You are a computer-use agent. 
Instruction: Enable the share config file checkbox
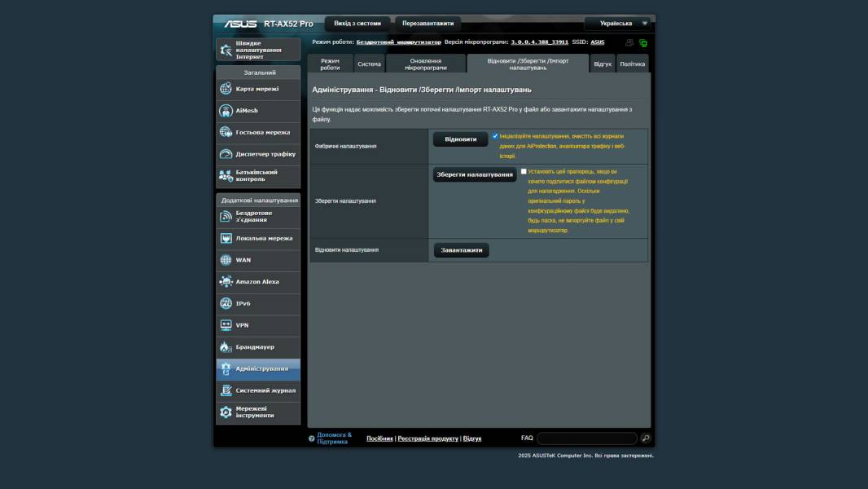[x=524, y=171]
